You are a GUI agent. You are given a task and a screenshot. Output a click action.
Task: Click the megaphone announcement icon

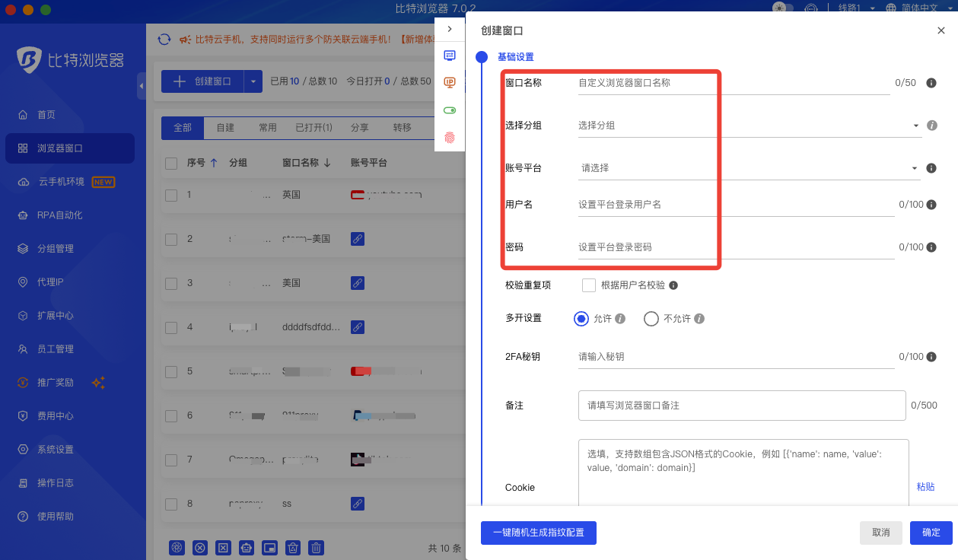[x=184, y=40]
